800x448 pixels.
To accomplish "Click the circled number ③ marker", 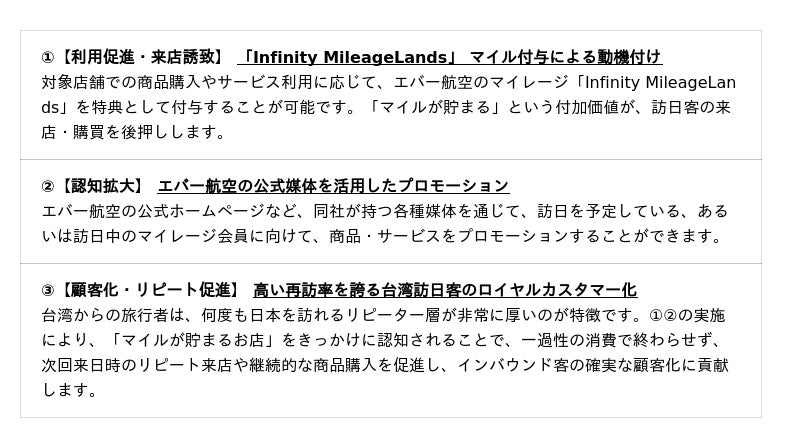I will tap(48, 291).
